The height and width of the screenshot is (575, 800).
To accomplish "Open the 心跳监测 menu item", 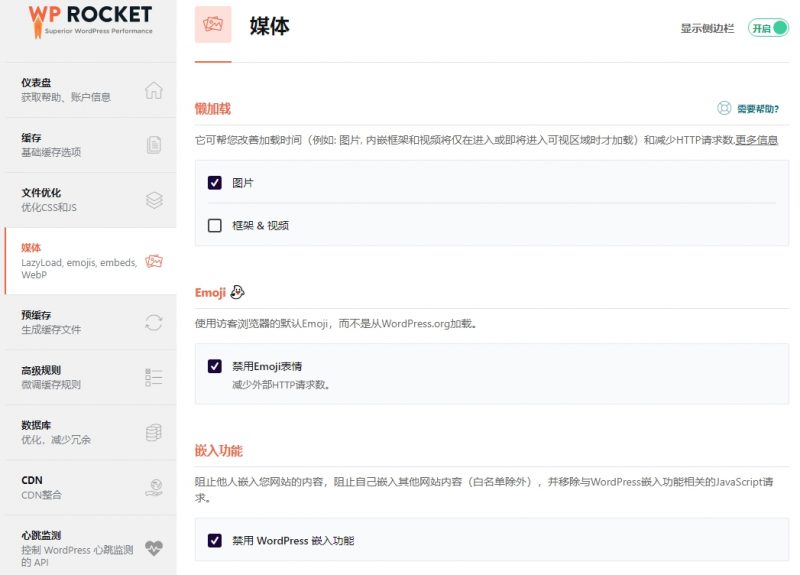I will point(90,545).
